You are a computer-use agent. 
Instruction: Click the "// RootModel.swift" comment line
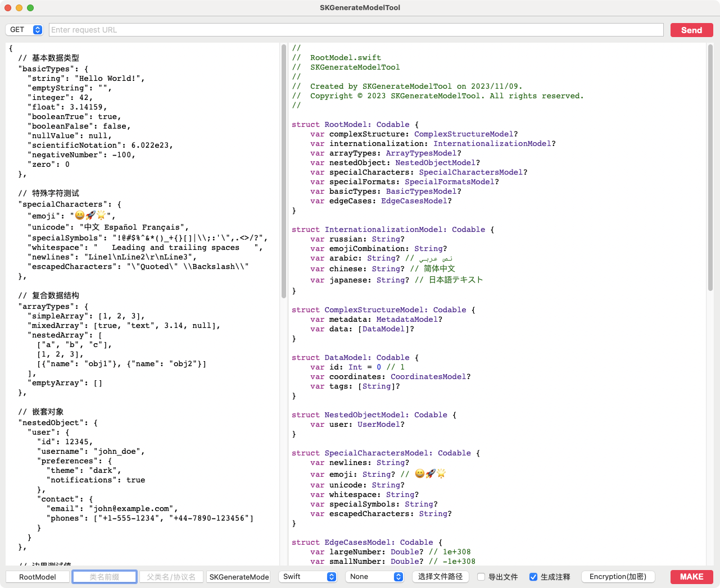click(x=337, y=58)
